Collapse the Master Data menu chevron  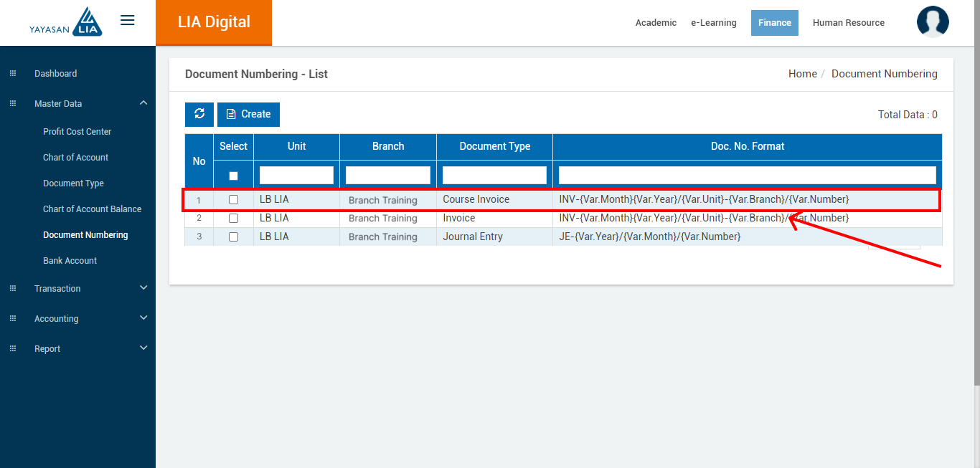tap(143, 103)
